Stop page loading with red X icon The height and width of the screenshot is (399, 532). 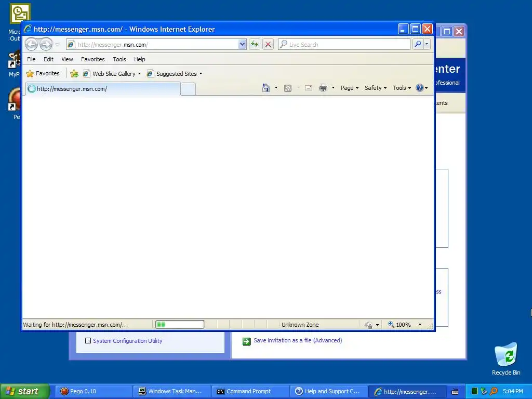pos(268,45)
